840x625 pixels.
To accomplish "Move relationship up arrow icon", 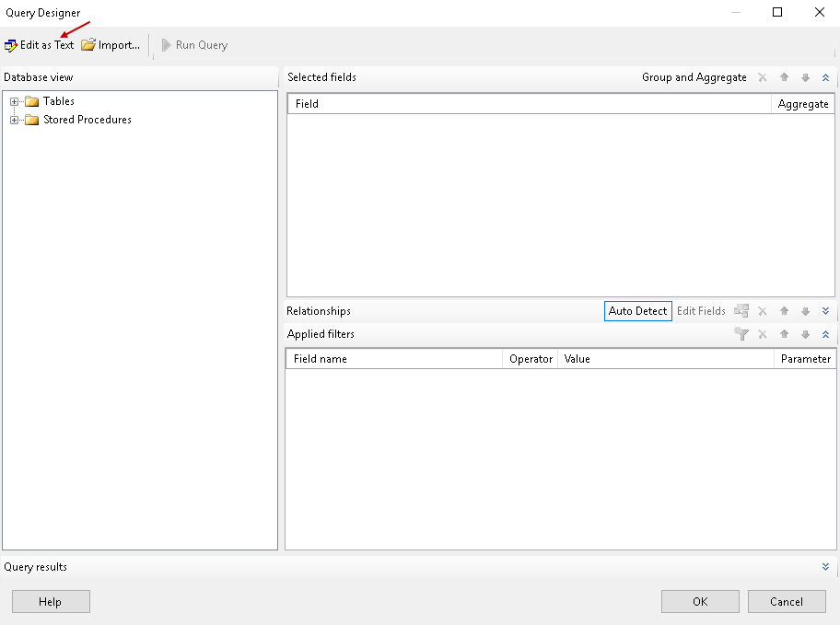I will pyautogui.click(x=785, y=311).
